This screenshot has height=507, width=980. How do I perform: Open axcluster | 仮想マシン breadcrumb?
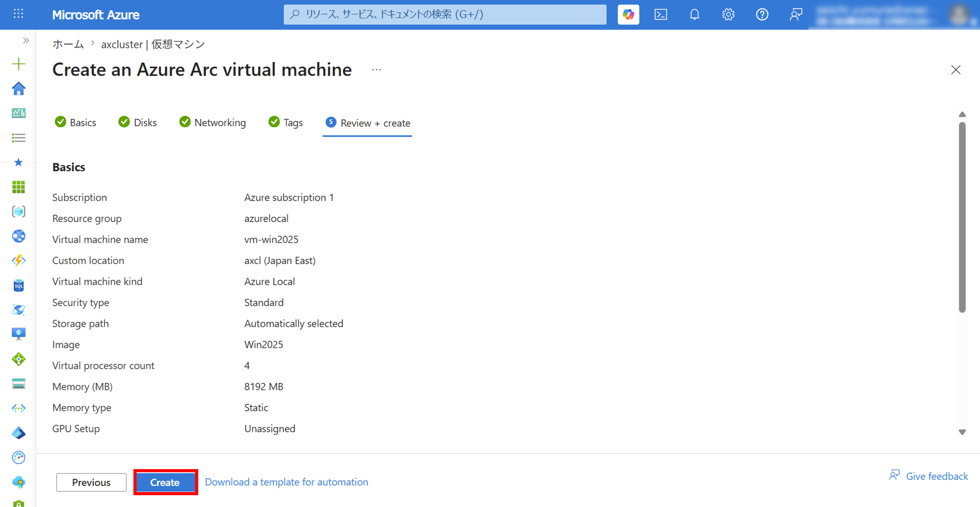coord(153,44)
